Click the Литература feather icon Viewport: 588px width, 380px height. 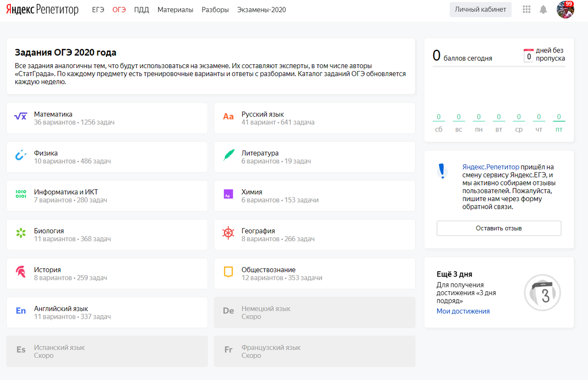click(x=228, y=155)
